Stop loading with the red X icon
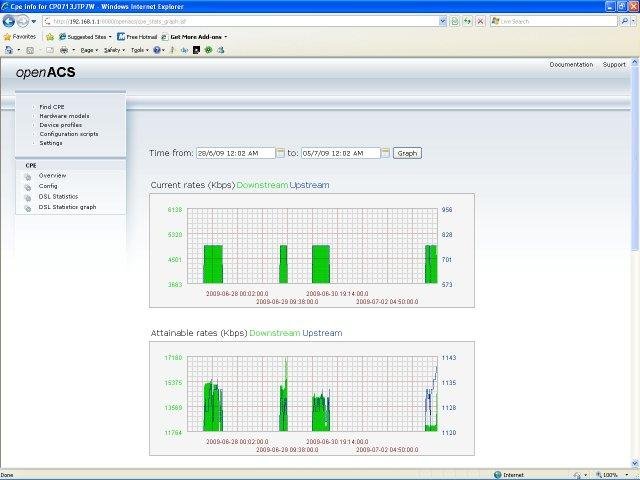 pos(480,21)
